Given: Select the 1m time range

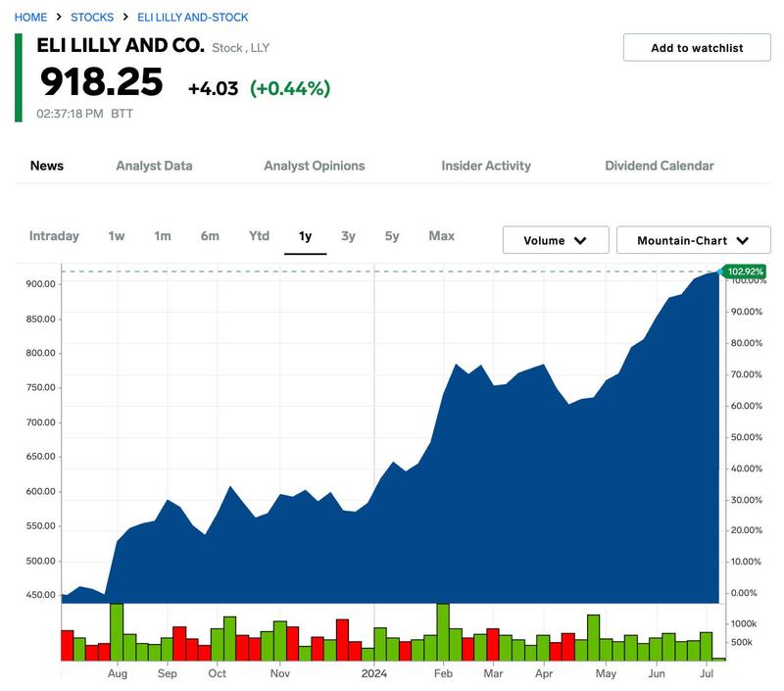Looking at the screenshot, I should 163,236.
